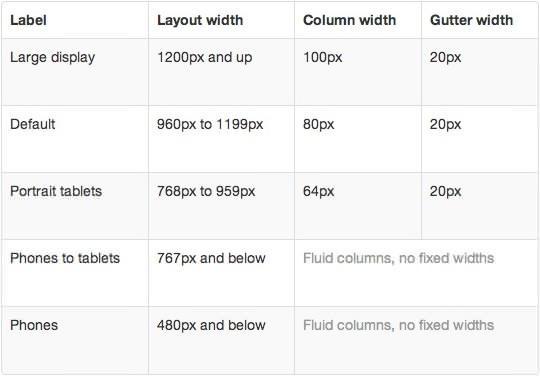
Task: Select the Large display row label
Action: tap(52, 58)
